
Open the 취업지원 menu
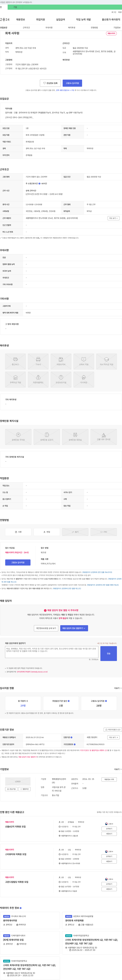coord(40,19)
